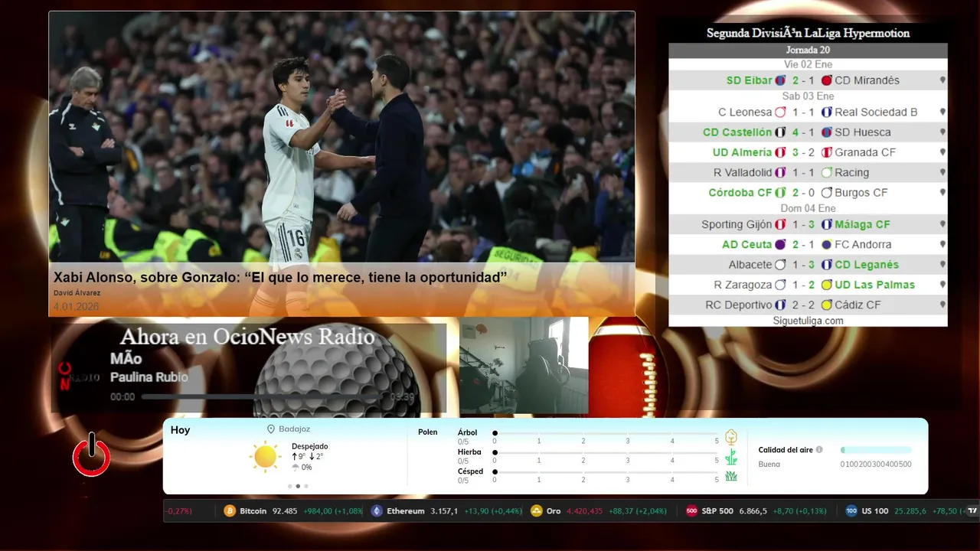Click the Hoy weather tab
Screen dimensions: 980x551
(x=180, y=430)
